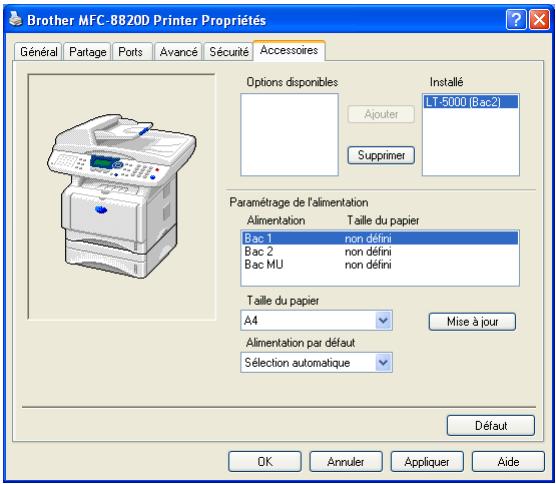Click non défini value for Bac 2
Image resolution: width=556 pixels, height=484 pixels.
(368, 251)
